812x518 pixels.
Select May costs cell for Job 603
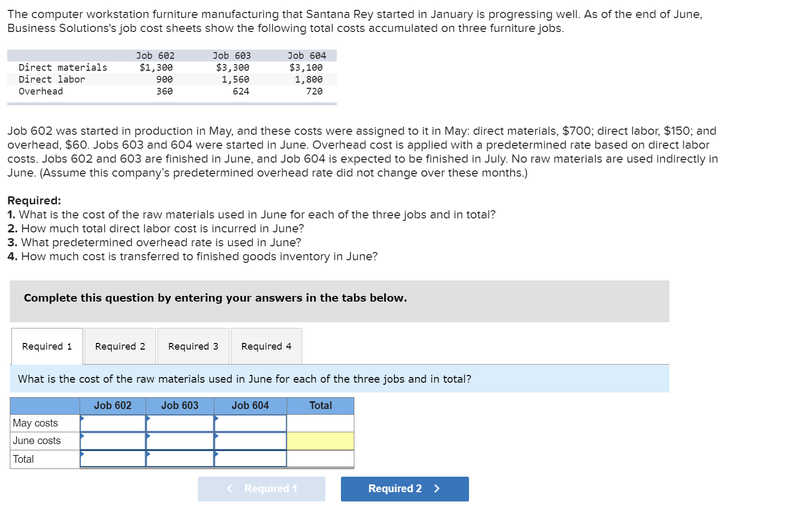(180, 423)
